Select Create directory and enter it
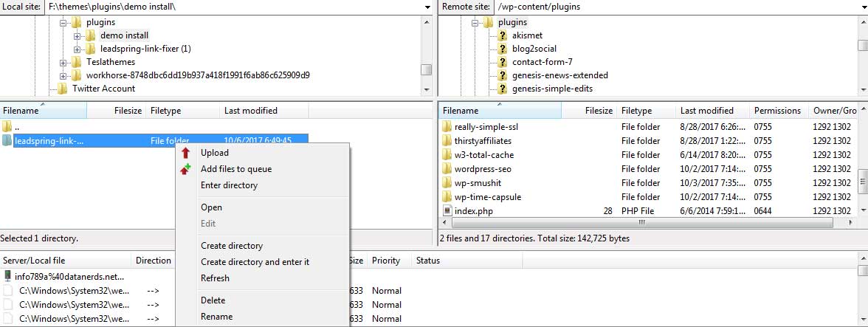 point(255,262)
